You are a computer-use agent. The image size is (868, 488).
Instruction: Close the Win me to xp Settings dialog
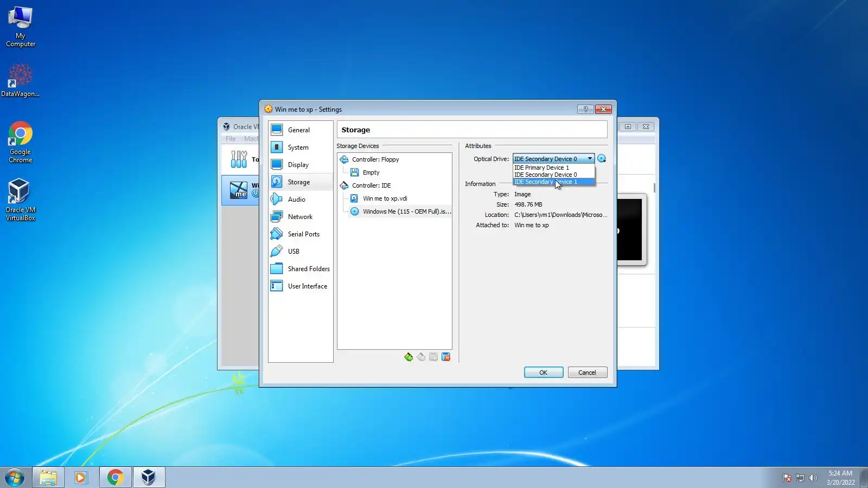(603, 109)
